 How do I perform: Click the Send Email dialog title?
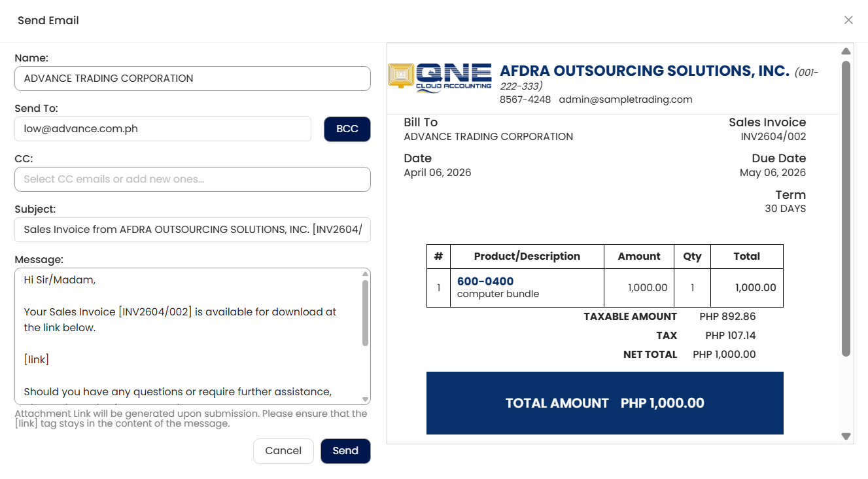click(x=48, y=20)
